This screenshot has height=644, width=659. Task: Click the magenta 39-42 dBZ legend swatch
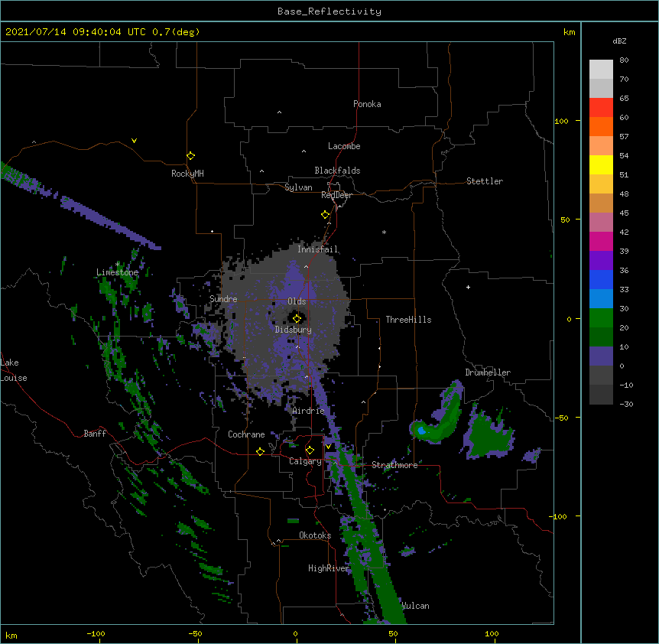[x=601, y=241]
